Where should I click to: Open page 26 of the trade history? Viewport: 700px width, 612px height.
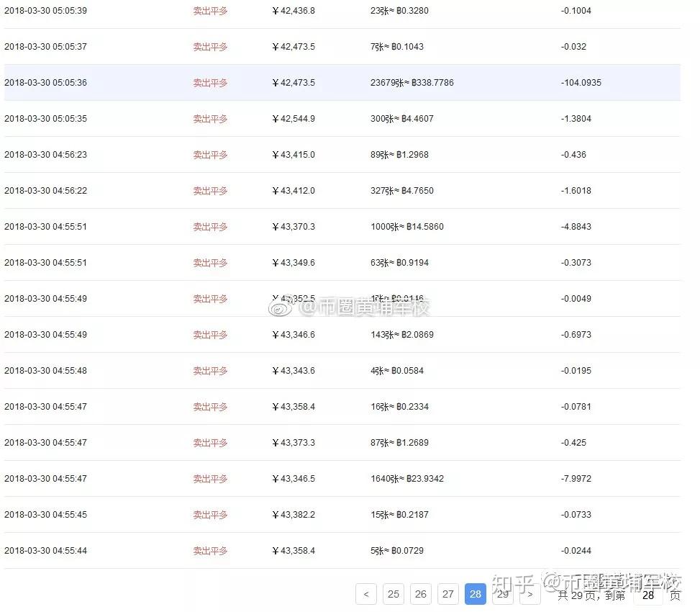[420, 594]
